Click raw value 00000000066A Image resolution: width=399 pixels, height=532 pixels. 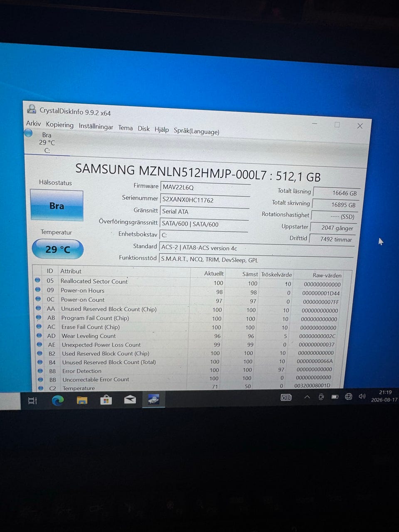pyautogui.click(x=315, y=361)
